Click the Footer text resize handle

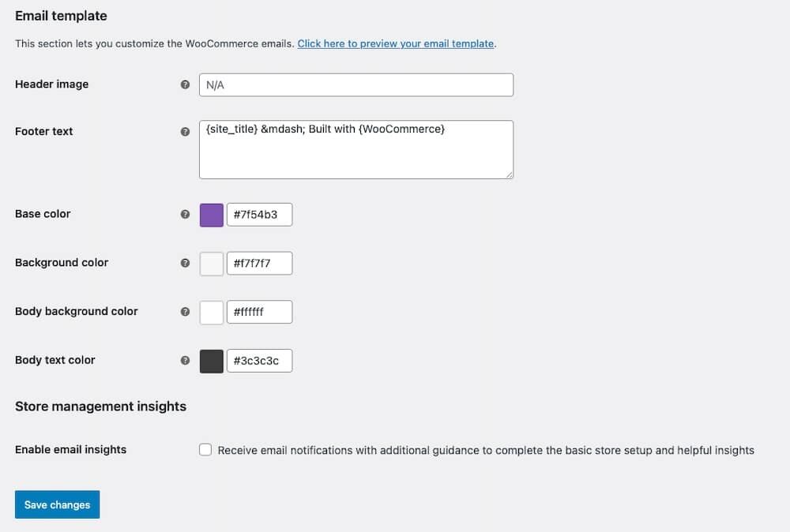[x=510, y=174]
